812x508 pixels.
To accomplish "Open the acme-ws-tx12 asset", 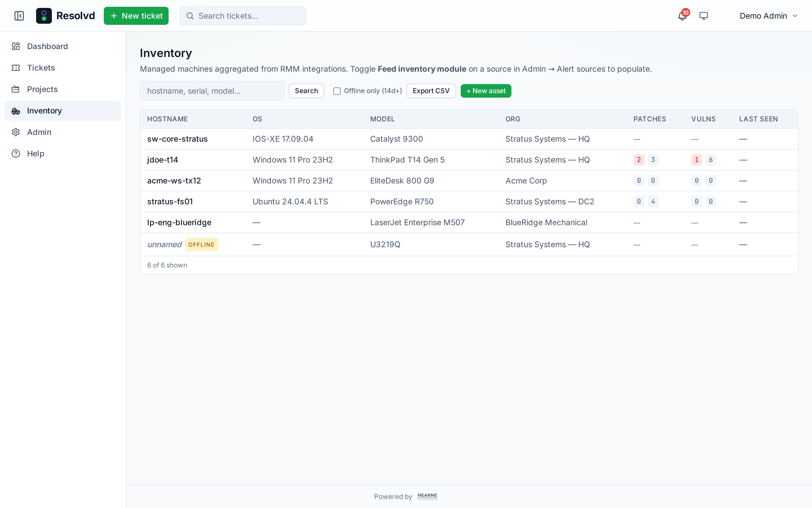I will [x=174, y=181].
